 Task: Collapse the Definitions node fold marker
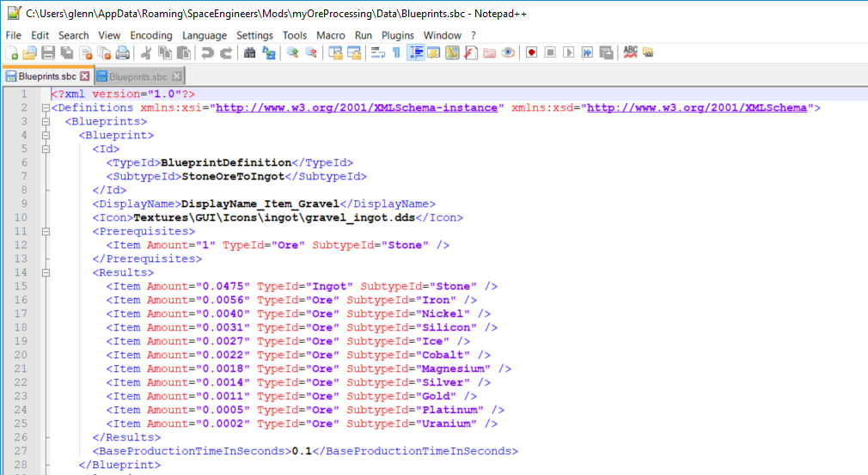click(x=46, y=108)
